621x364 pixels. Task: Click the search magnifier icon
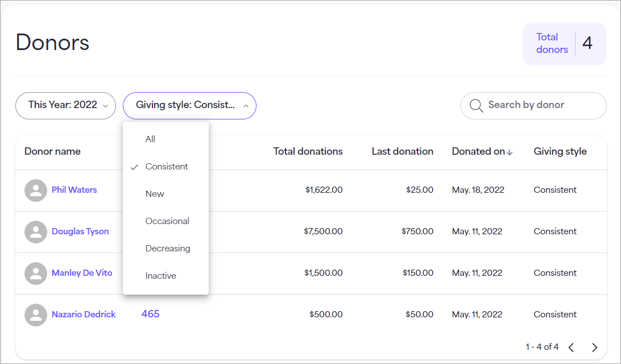(476, 105)
